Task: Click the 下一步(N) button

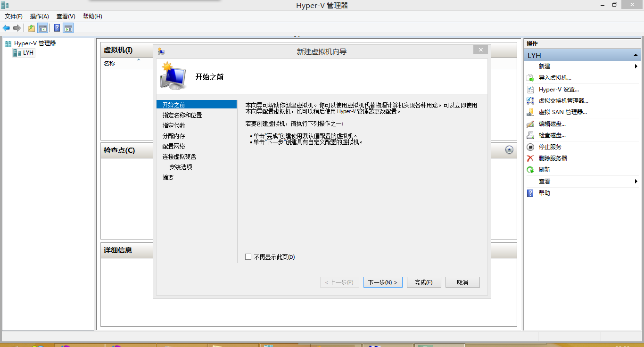Action: coord(383,282)
